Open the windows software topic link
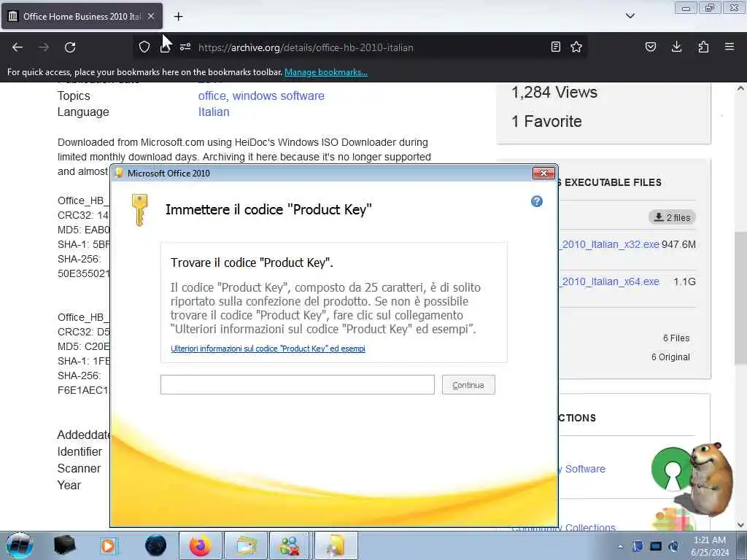This screenshot has width=747, height=560. (278, 96)
